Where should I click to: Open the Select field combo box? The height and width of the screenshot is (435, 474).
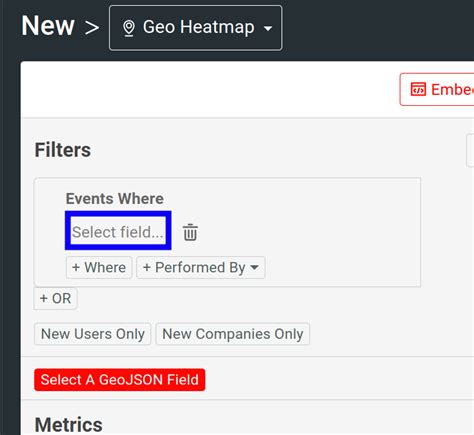118,232
